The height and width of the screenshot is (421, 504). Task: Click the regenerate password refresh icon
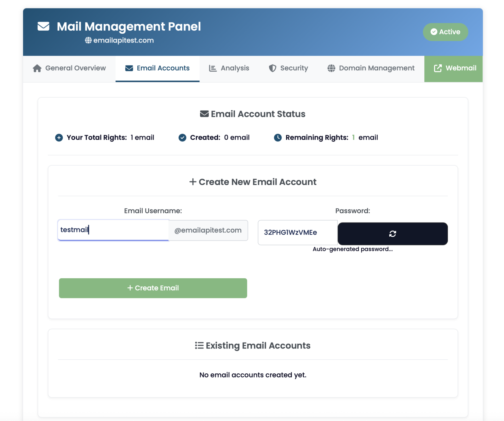coord(392,234)
